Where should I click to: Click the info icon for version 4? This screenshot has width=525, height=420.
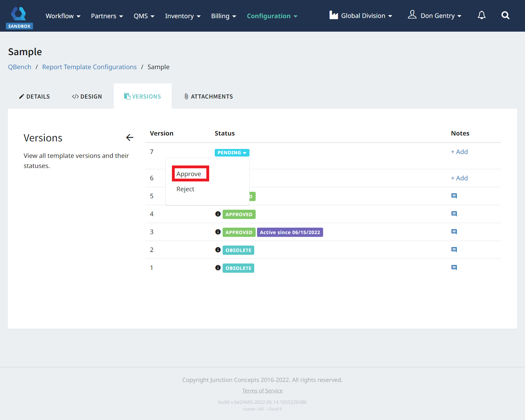coord(218,214)
